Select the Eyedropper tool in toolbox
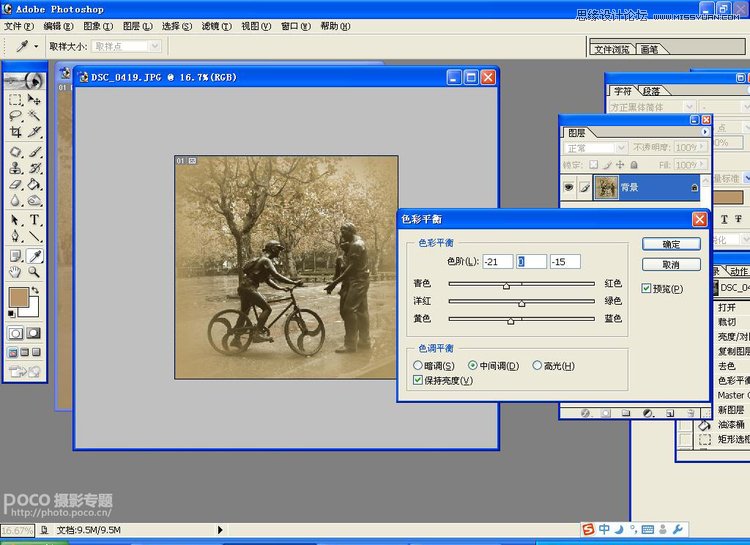This screenshot has height=545, width=750. tap(34, 255)
